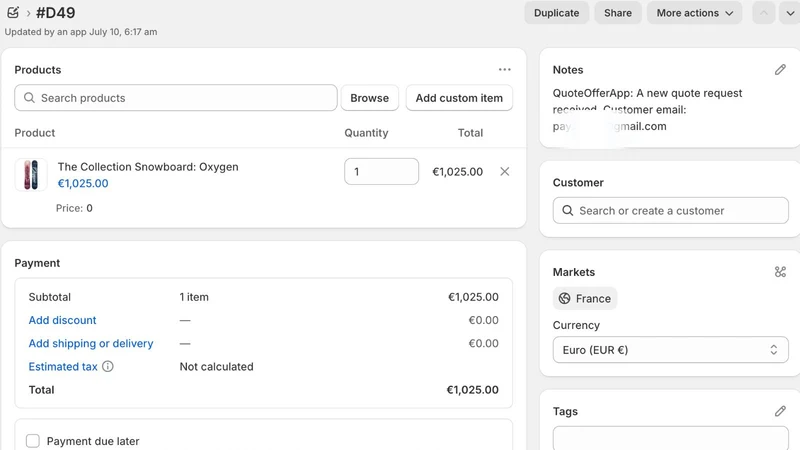The image size is (800, 450).
Task: Click the #D49 draft order title
Action: coord(56,13)
